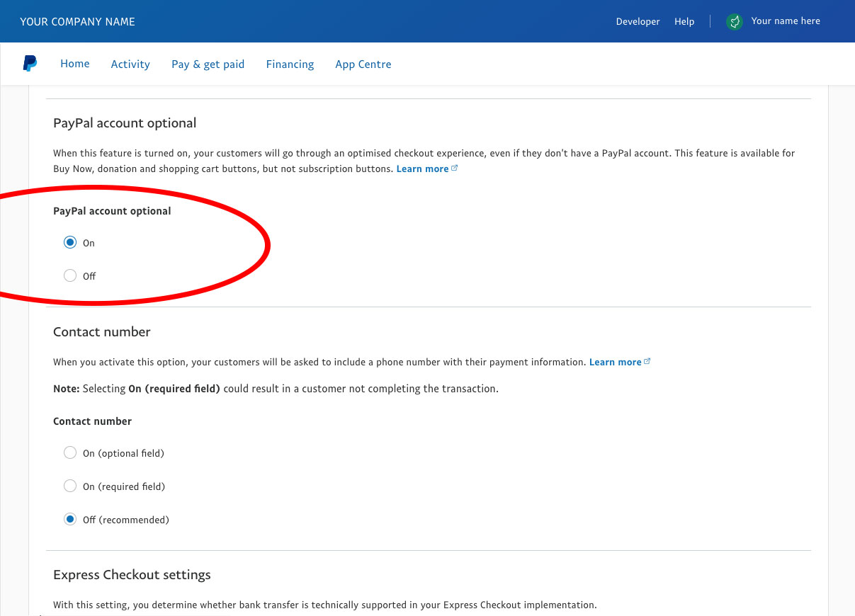The height and width of the screenshot is (616, 855).
Task: Open Learn more about Contact number
Action: [615, 362]
